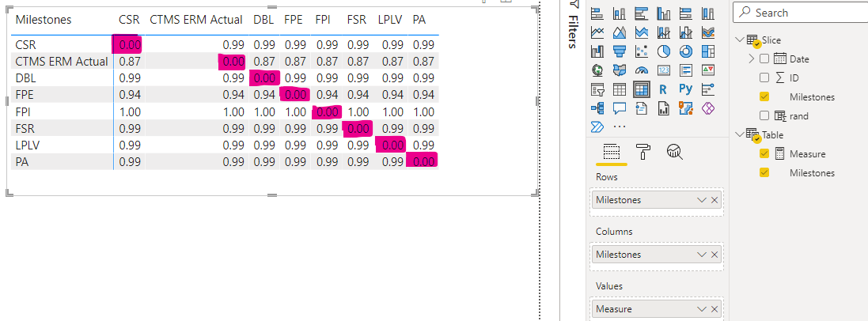868x321 pixels.
Task: Remove Milestones from Columns well
Action: [714, 255]
